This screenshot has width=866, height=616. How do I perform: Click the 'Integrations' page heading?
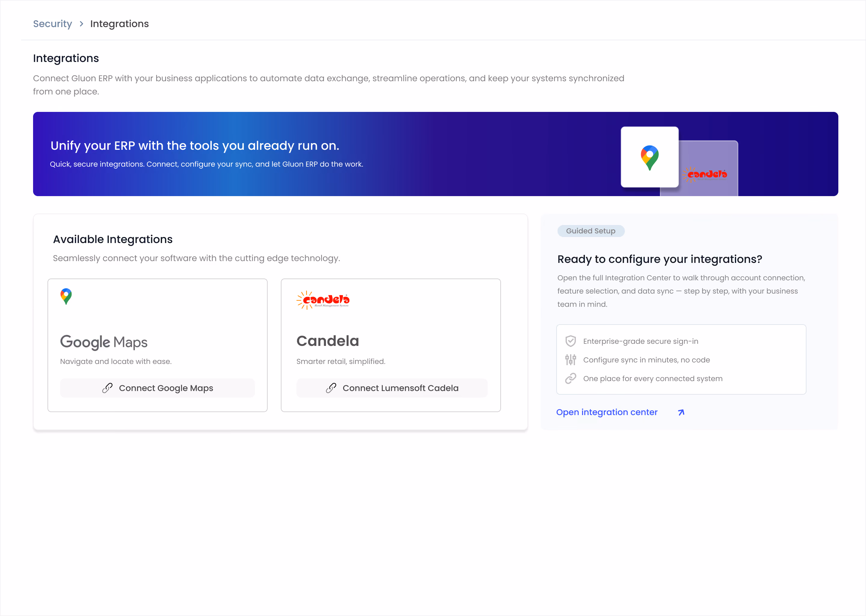[66, 58]
